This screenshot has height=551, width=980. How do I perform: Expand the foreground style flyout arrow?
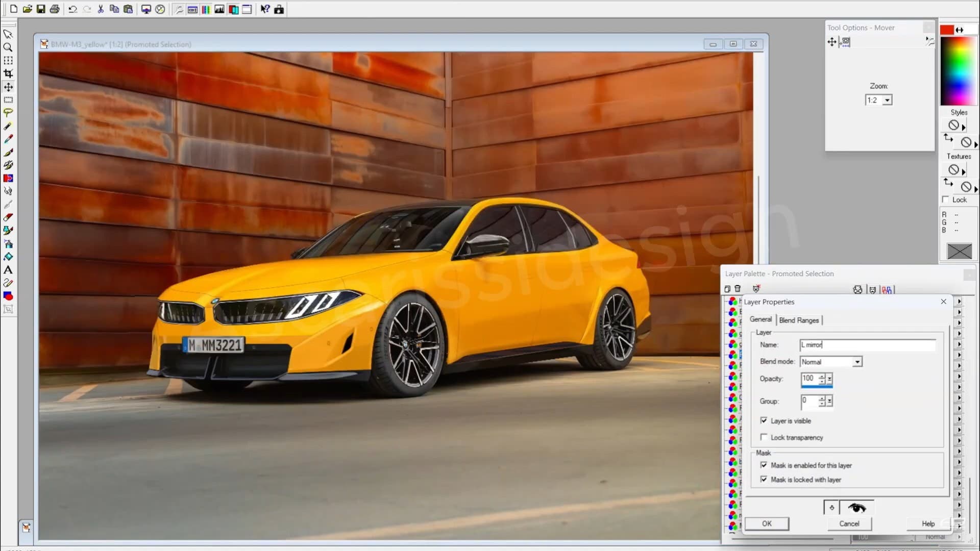tap(964, 127)
